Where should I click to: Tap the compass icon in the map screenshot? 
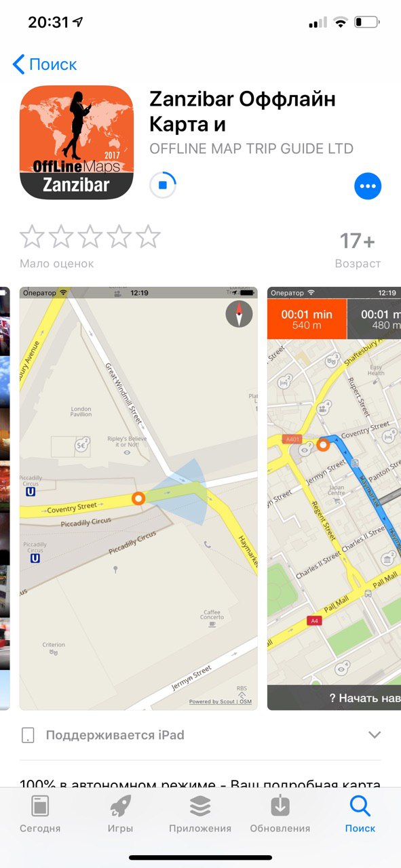[239, 315]
